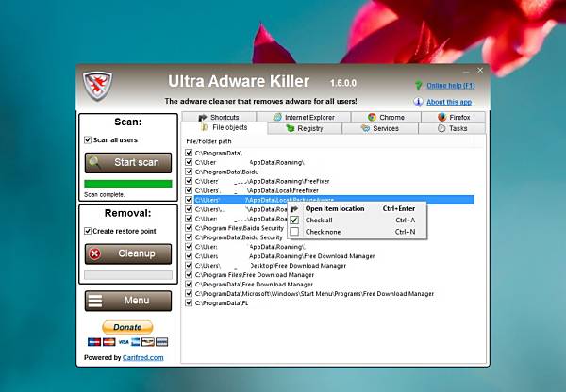Choose Open item location from context menu
This screenshot has width=566, height=392.
point(357,209)
